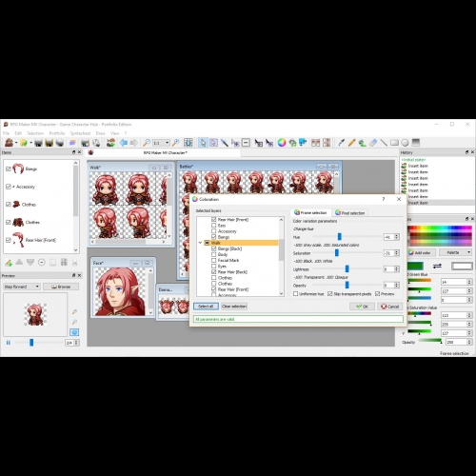Select the diagonal line drawing tool
Viewport: 476px width, 476px height.
384,143
